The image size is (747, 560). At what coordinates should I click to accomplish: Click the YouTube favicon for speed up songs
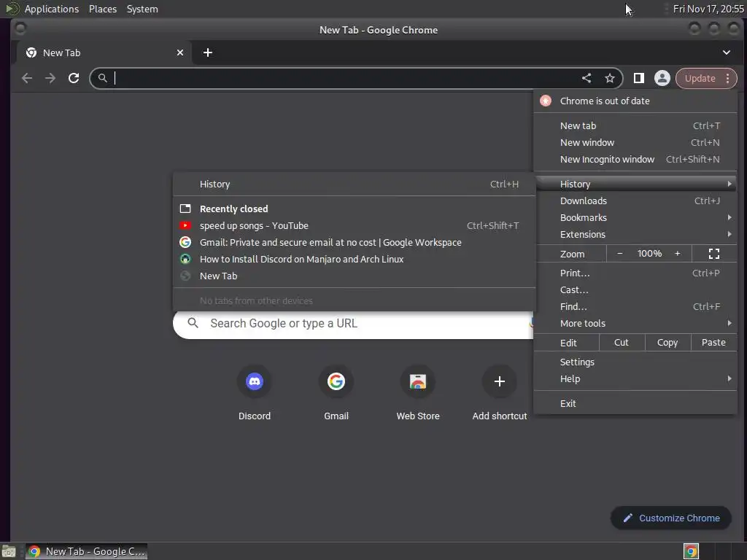[x=185, y=226]
